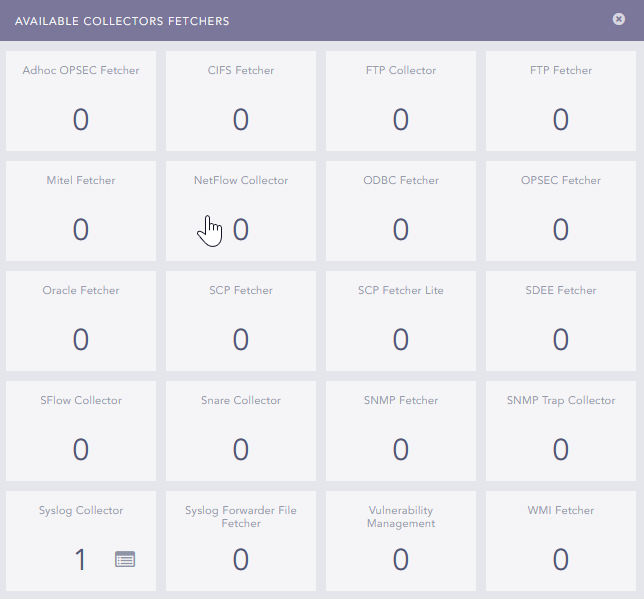Select the Oracle Fetcher tile
Viewport: 644px width, 599px height.
point(81,321)
